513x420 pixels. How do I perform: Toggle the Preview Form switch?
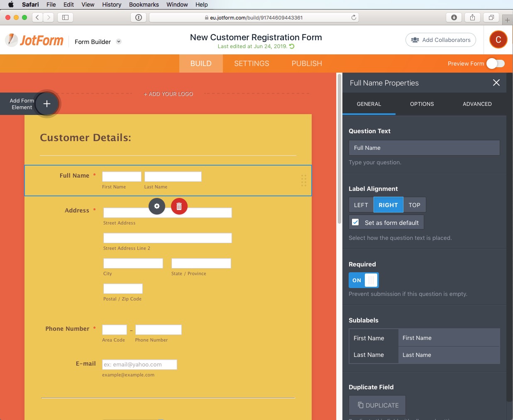496,63
